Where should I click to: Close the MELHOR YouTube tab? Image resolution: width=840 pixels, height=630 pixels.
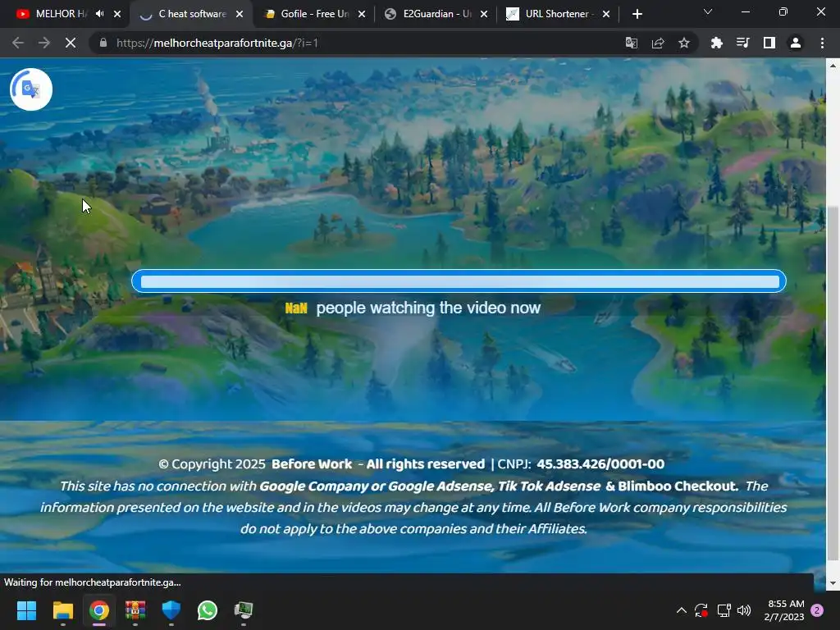click(117, 14)
